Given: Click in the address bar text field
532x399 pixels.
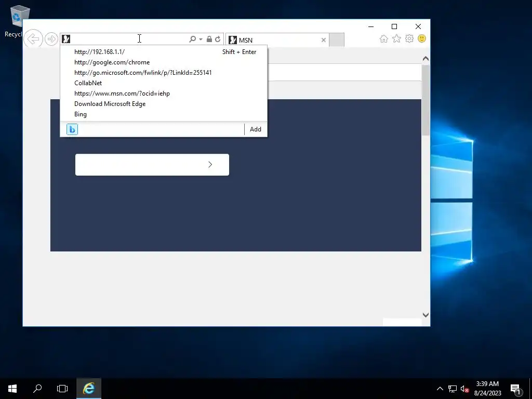Looking at the screenshot, I should coord(129,39).
